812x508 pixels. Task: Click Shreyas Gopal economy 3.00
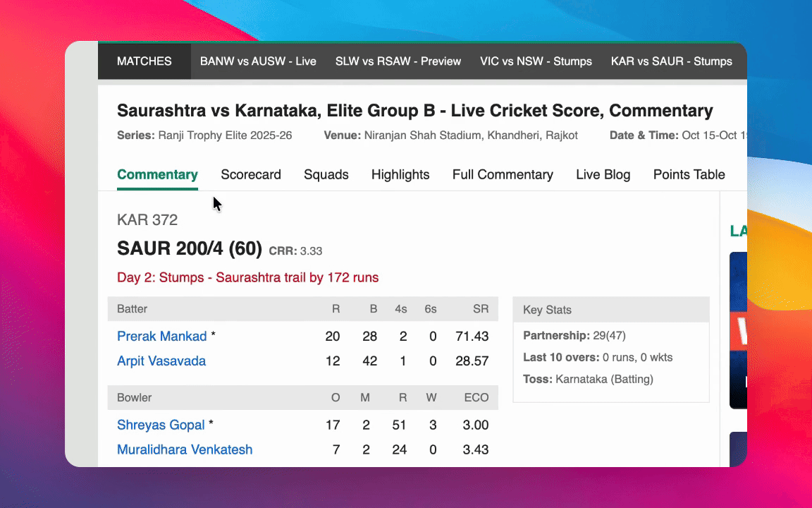(475, 425)
